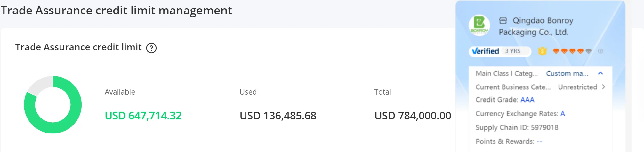
Task: Click the Points & Rewards value
Action: [539, 141]
